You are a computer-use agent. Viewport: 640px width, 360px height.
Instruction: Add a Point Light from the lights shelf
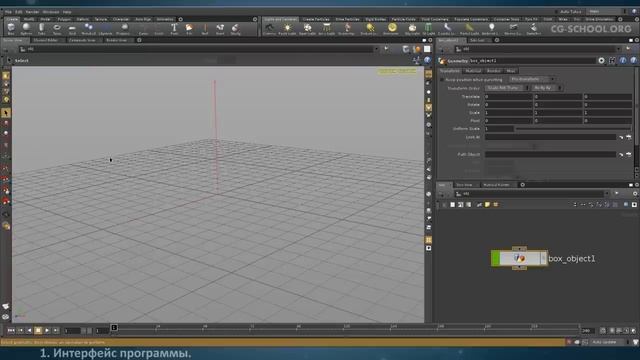pyautogui.click(x=287, y=29)
